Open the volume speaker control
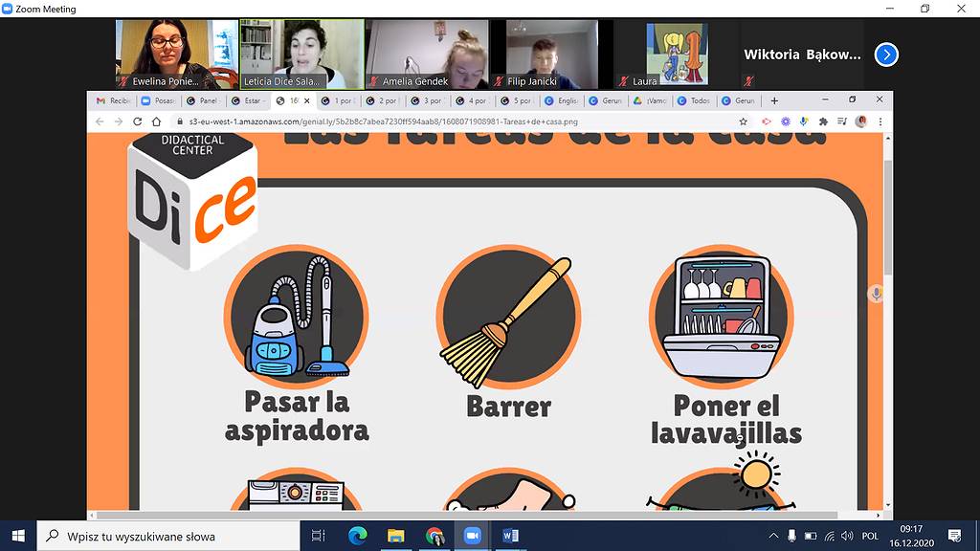Viewport: 980px width, 551px height. pos(847,536)
